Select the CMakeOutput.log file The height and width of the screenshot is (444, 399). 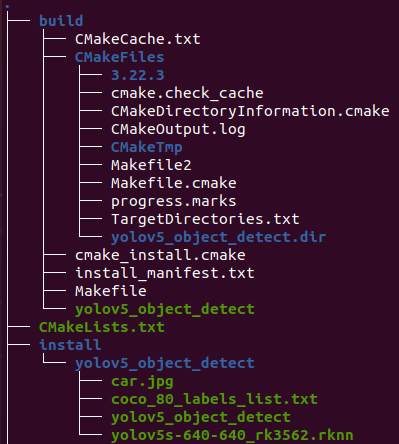click(x=178, y=129)
